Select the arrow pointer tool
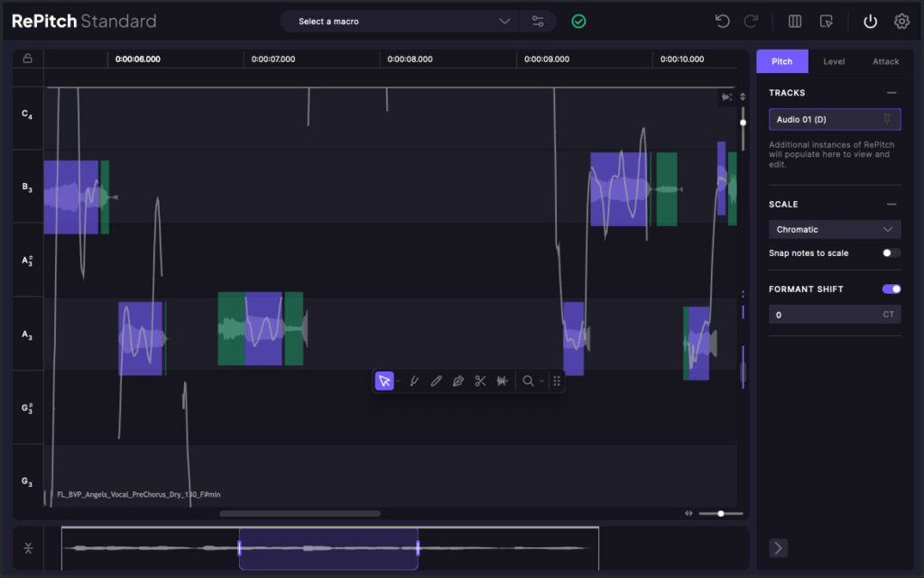The image size is (924, 578). 384,381
